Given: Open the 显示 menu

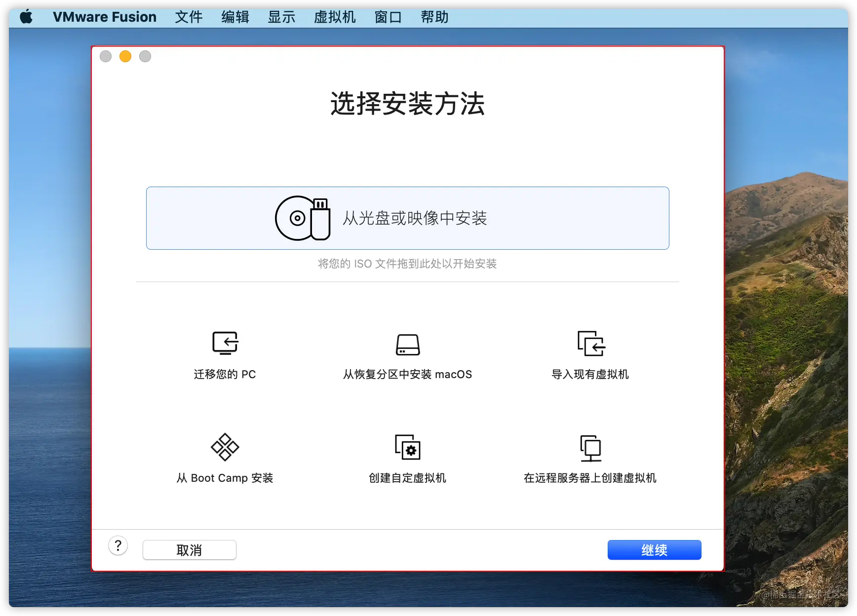Looking at the screenshot, I should point(281,17).
